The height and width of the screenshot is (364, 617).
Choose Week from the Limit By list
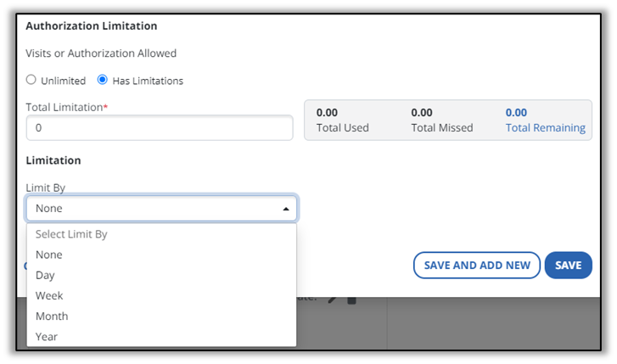49,295
